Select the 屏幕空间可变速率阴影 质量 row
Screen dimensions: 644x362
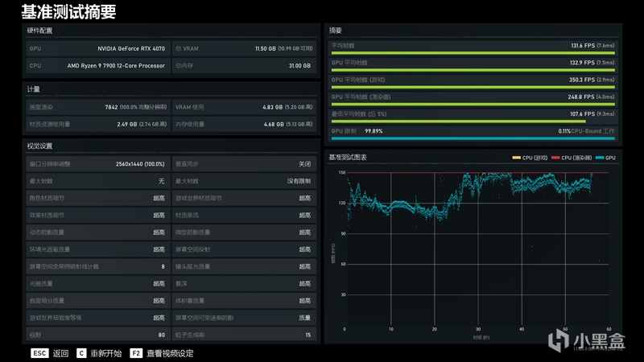click(x=244, y=318)
